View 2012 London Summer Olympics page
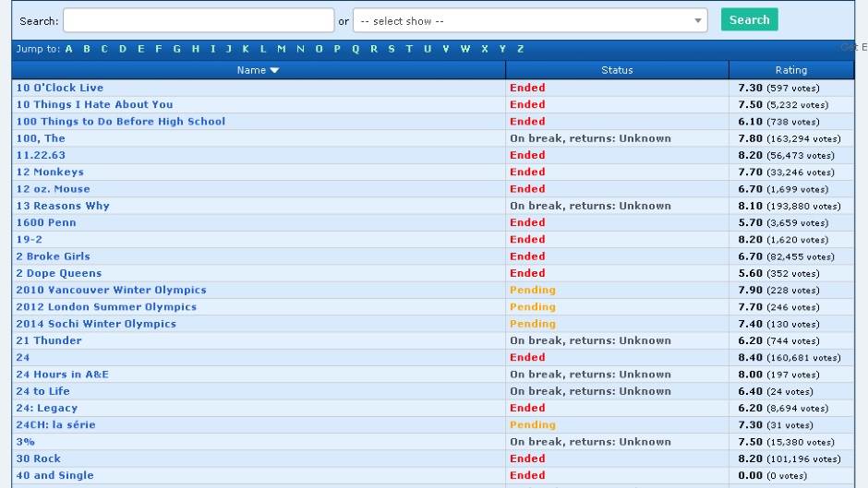The image size is (868, 488). point(106,307)
